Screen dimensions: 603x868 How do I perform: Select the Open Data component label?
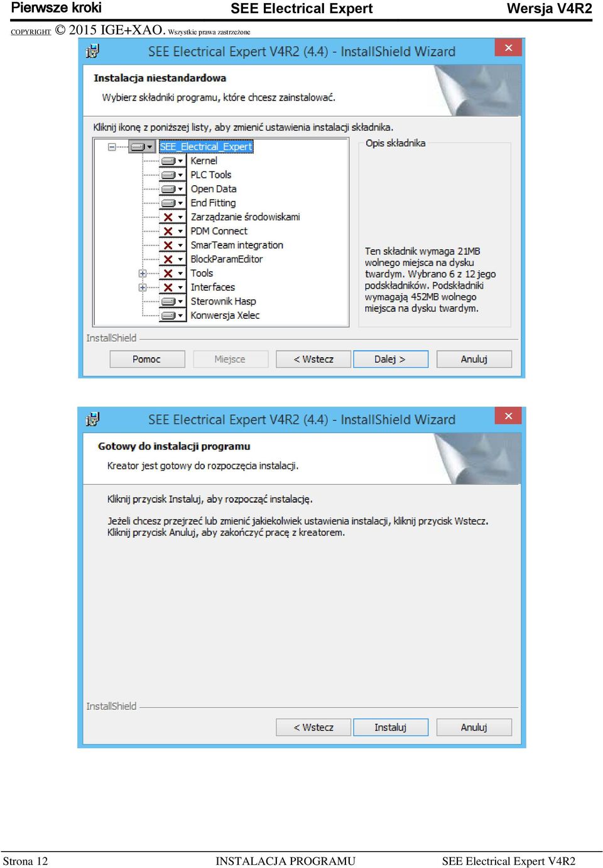(x=214, y=189)
